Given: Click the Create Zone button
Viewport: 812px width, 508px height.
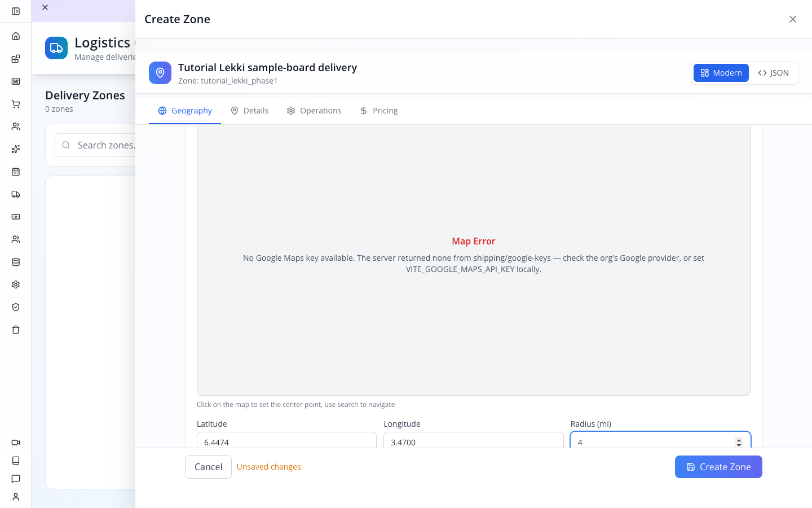Looking at the screenshot, I should (718, 467).
